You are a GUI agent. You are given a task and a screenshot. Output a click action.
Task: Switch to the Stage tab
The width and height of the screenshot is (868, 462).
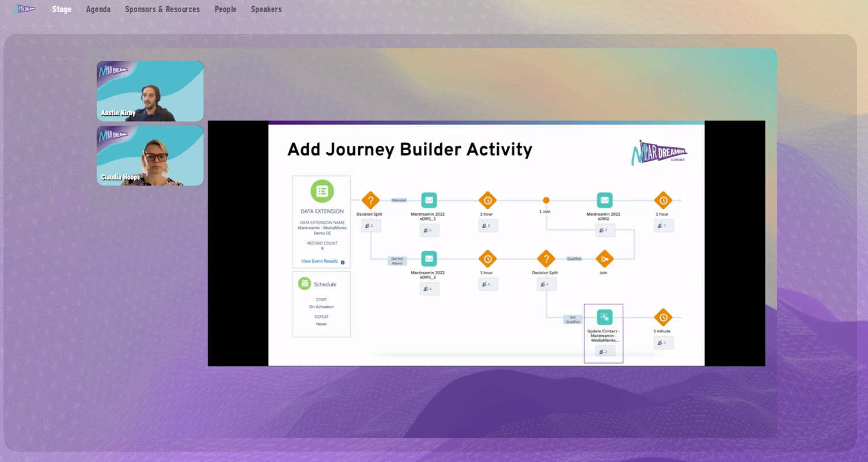[x=62, y=9]
